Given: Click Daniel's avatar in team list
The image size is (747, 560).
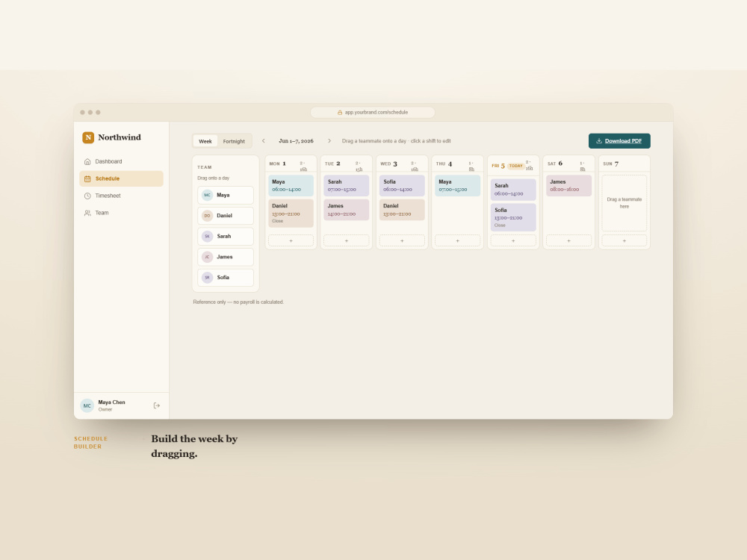Looking at the screenshot, I should pyautogui.click(x=207, y=216).
